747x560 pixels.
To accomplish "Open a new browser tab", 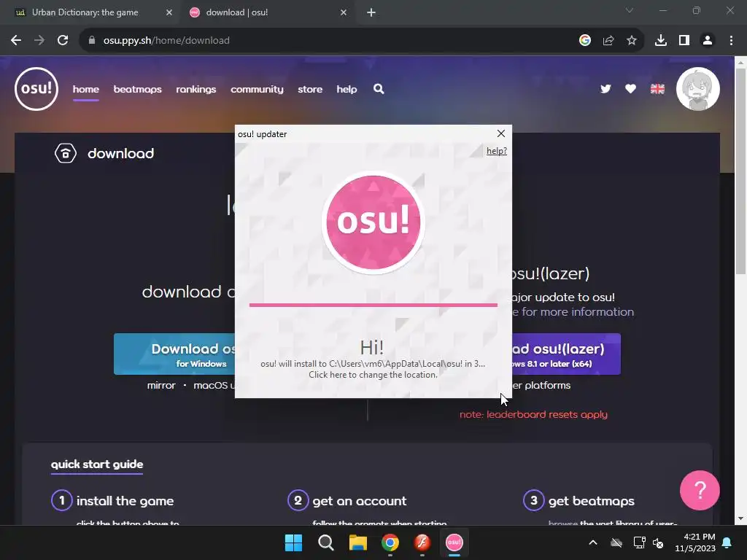I will (x=371, y=12).
